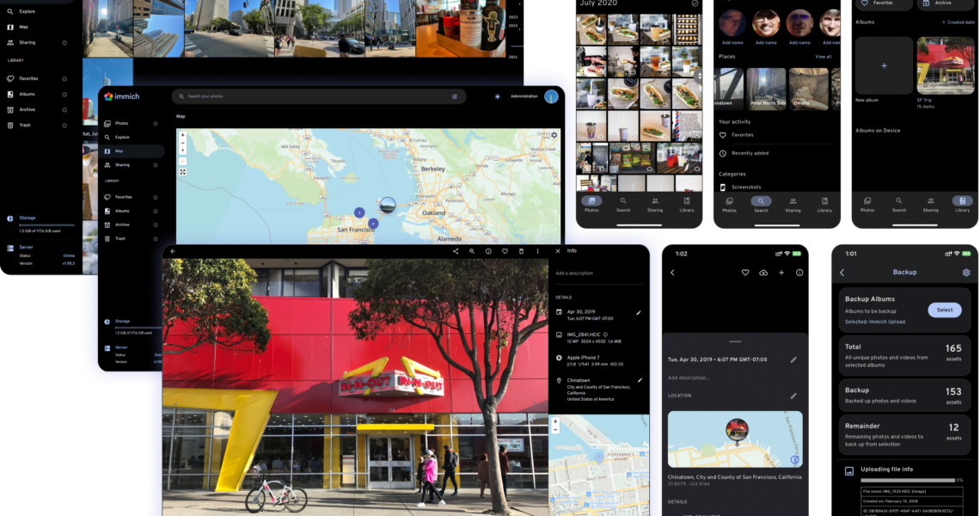980x516 pixels.
Task: Upload the mobile photo via the cloud icon
Action: [763, 273]
